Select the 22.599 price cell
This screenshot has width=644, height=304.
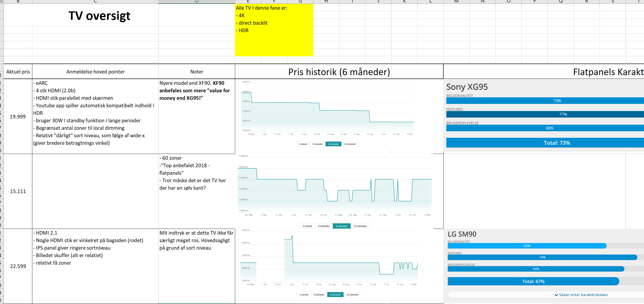tap(18, 266)
